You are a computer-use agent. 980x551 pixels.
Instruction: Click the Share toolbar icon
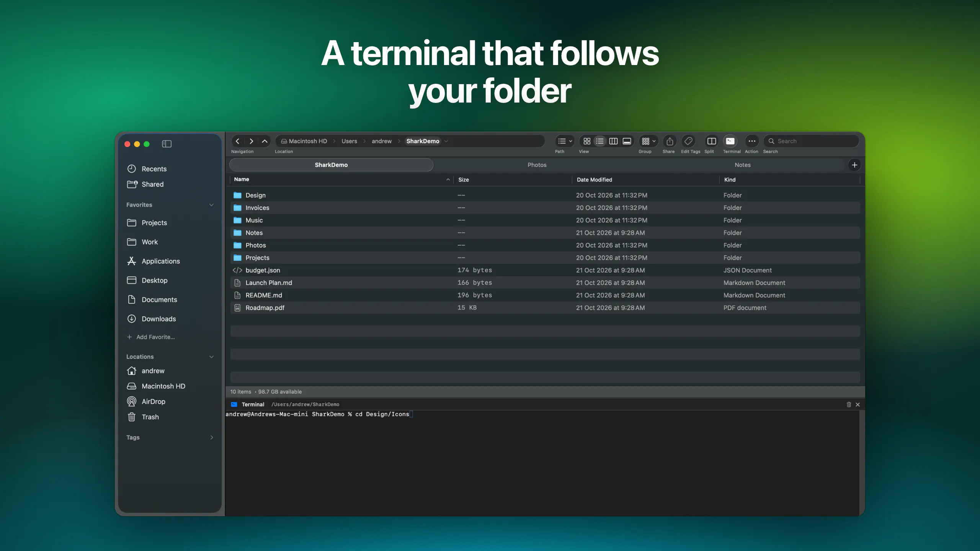point(670,141)
